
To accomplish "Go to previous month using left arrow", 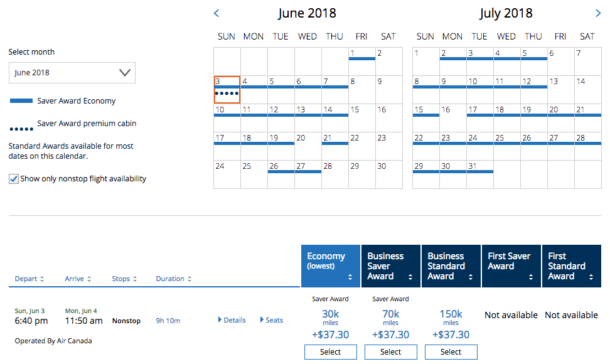I will click(217, 13).
